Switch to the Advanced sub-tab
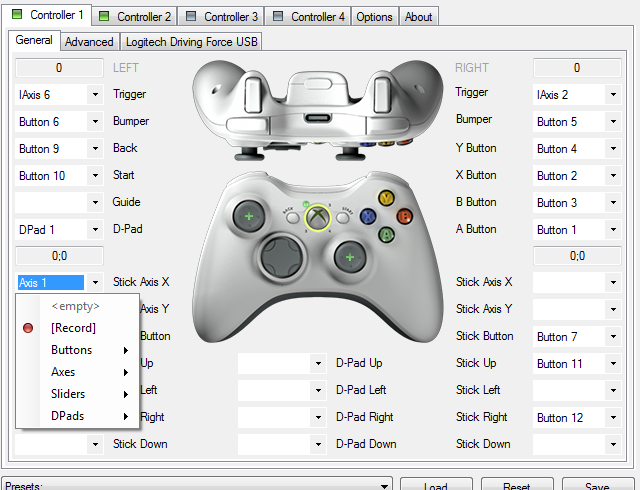The height and width of the screenshot is (490, 640). (x=89, y=42)
